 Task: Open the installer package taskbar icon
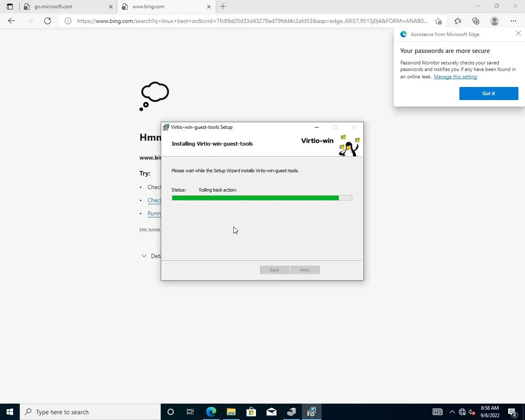(x=291, y=412)
